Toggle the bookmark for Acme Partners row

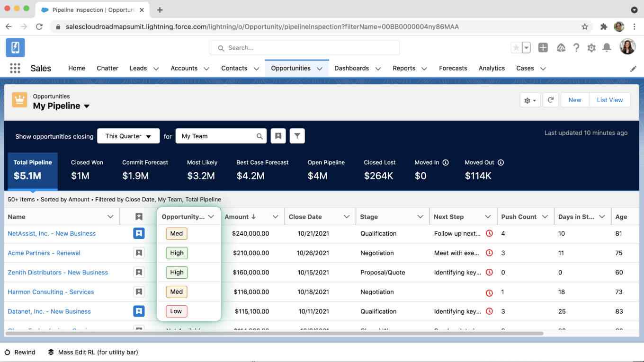(x=139, y=253)
